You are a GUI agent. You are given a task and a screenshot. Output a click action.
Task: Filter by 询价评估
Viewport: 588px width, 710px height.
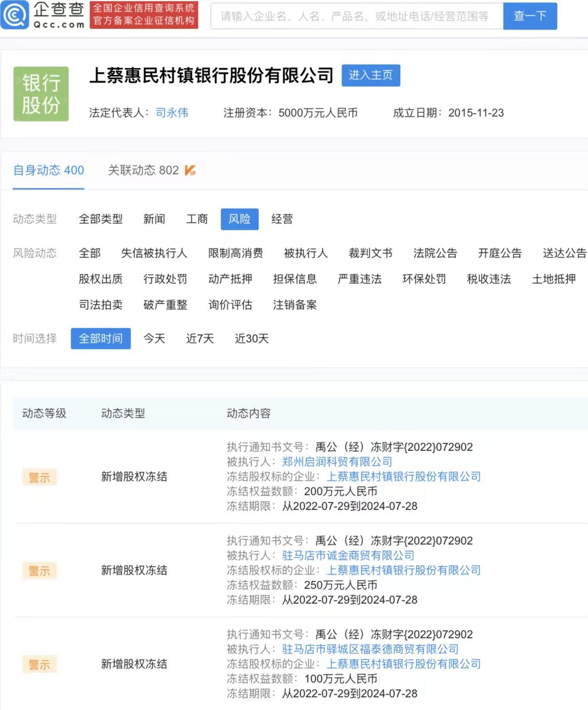(230, 305)
